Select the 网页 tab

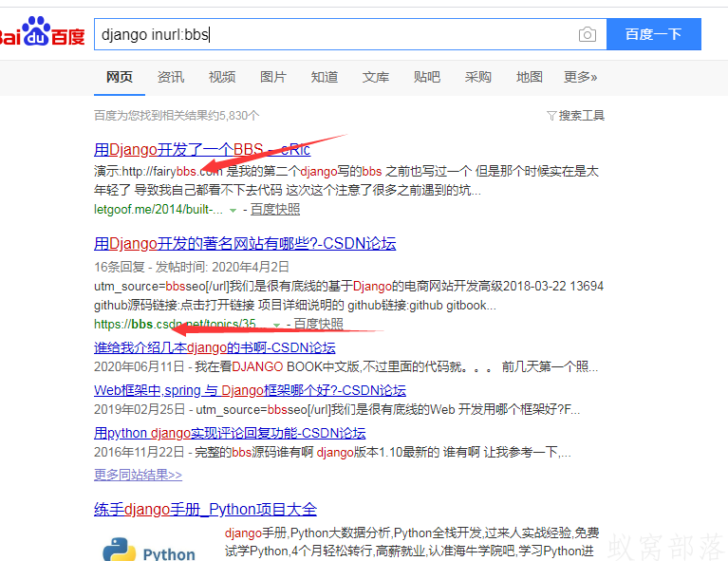click(120, 77)
